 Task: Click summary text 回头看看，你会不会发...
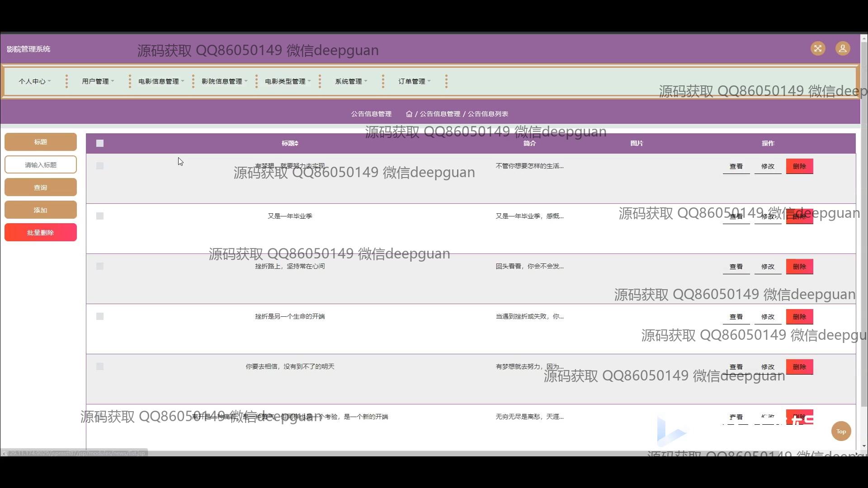pos(529,266)
